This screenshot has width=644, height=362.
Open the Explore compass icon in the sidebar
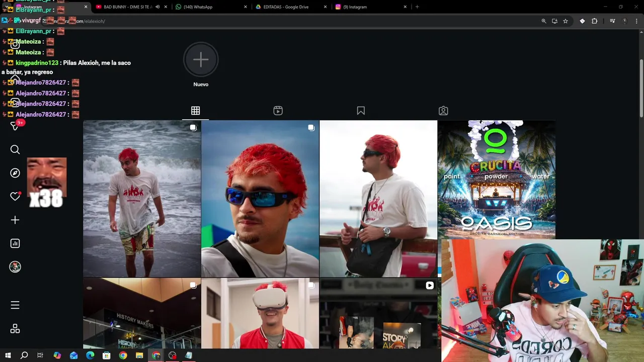15,173
